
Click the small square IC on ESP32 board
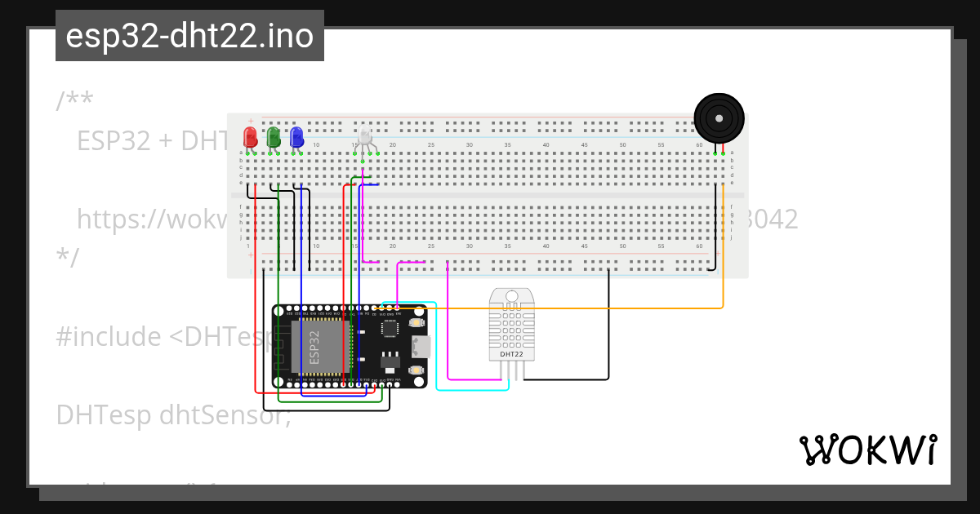click(390, 328)
